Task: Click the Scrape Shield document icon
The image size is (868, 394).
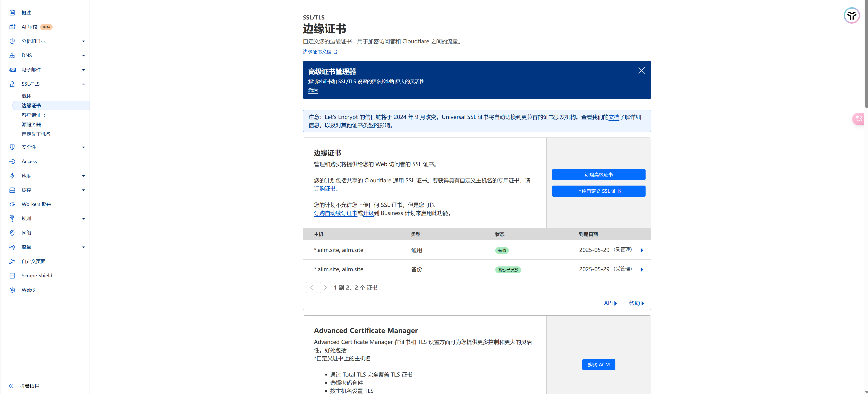Action: (x=12, y=276)
